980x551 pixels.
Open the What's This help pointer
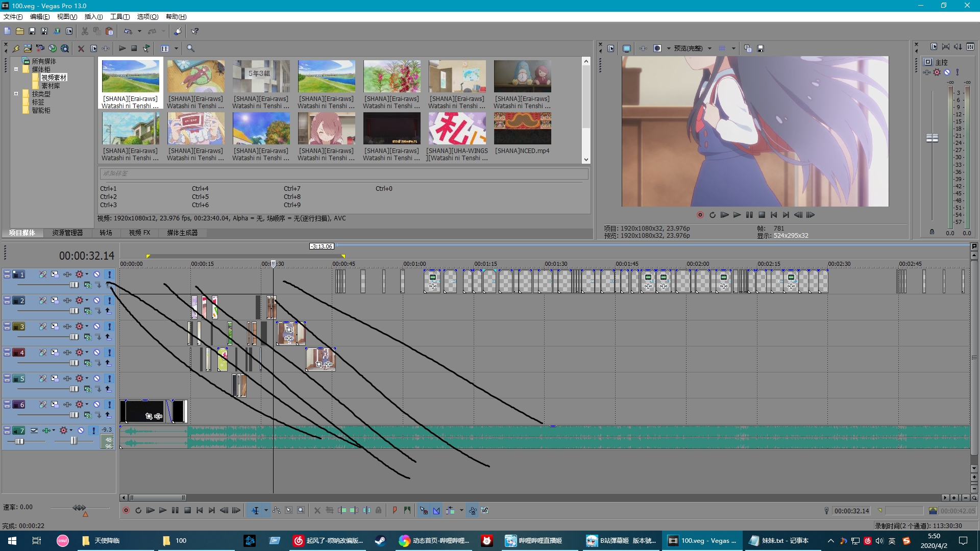click(195, 31)
